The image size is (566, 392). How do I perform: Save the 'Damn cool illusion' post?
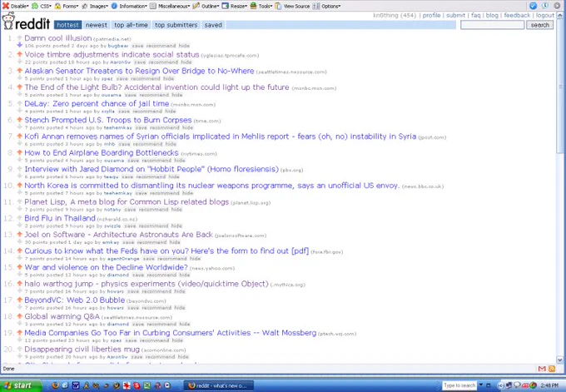coord(137,46)
